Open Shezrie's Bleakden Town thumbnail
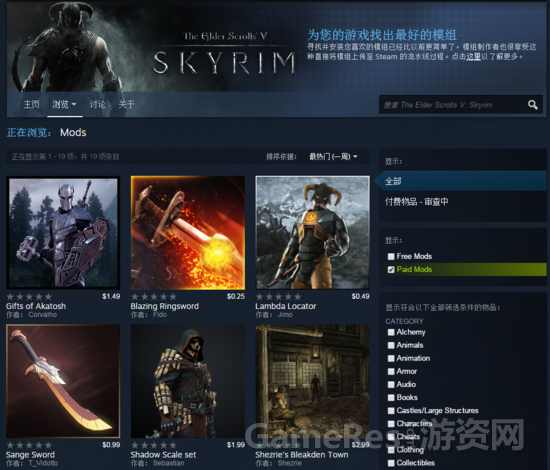Screen dimensions: 550x470 click(313, 381)
